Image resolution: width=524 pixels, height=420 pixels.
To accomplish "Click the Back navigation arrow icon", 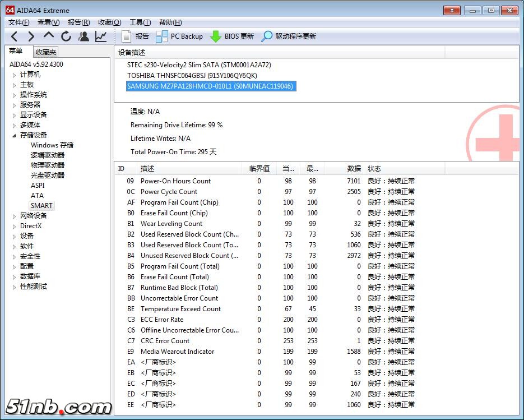I will pos(15,36).
